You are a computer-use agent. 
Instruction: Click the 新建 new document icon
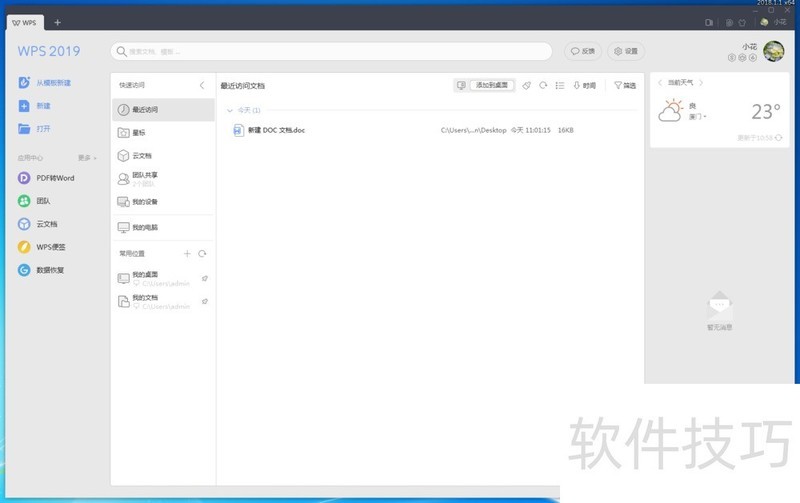point(24,106)
